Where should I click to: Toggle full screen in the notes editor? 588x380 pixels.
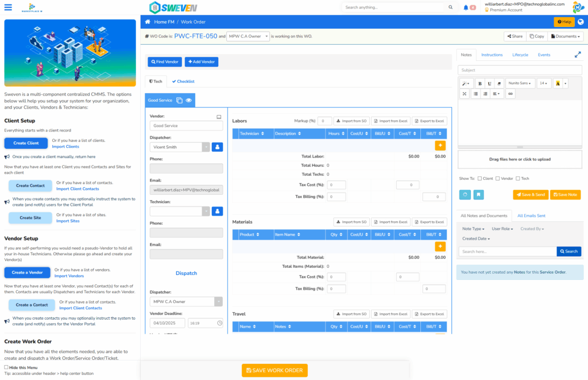pyautogui.click(x=465, y=94)
